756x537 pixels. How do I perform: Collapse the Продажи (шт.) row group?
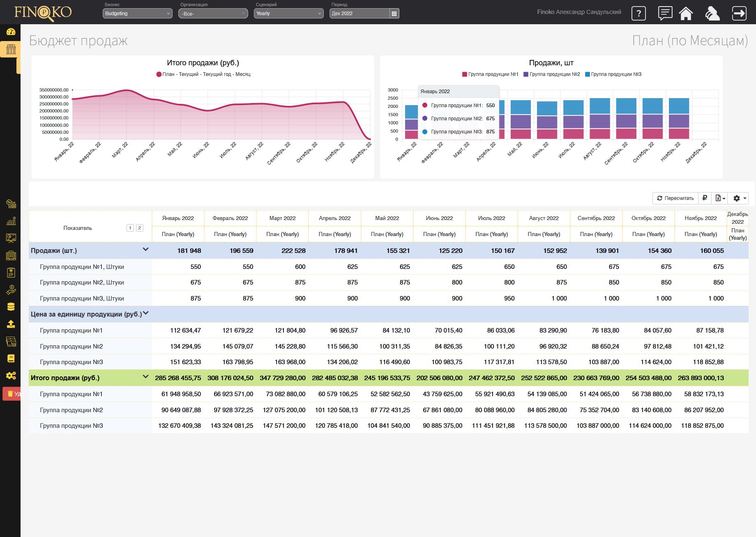click(x=145, y=250)
